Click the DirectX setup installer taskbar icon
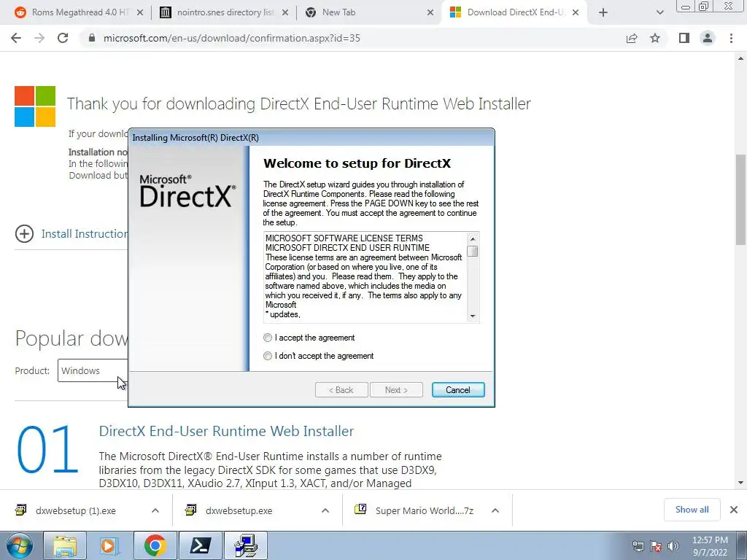This screenshot has width=747, height=560. click(246, 545)
